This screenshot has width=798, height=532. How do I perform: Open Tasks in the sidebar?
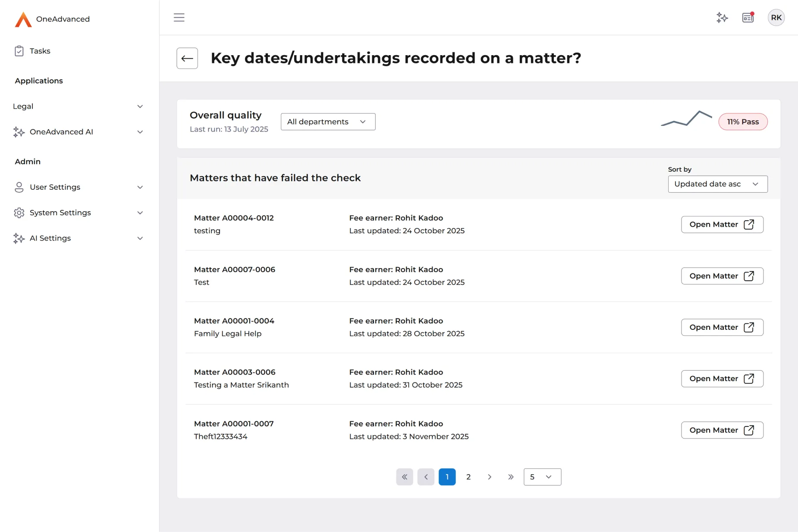click(x=40, y=51)
